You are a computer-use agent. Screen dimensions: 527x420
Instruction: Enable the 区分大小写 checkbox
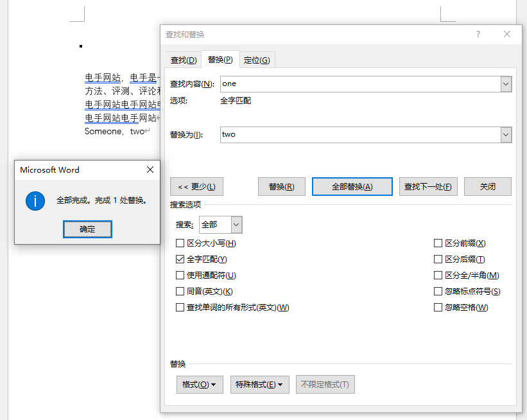[x=180, y=243]
